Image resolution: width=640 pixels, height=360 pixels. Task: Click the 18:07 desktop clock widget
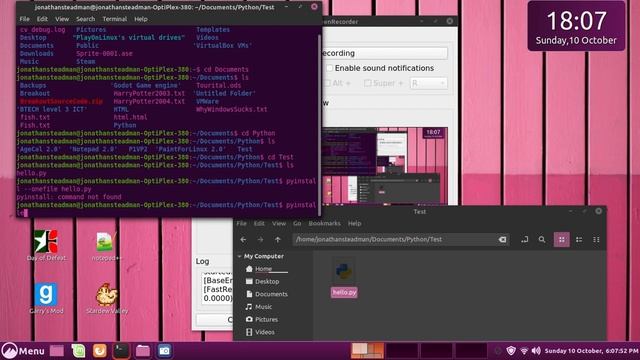[x=576, y=26]
